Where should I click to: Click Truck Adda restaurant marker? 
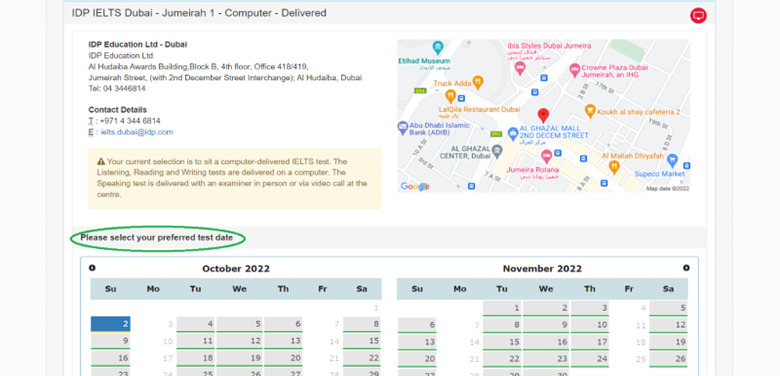tap(478, 83)
